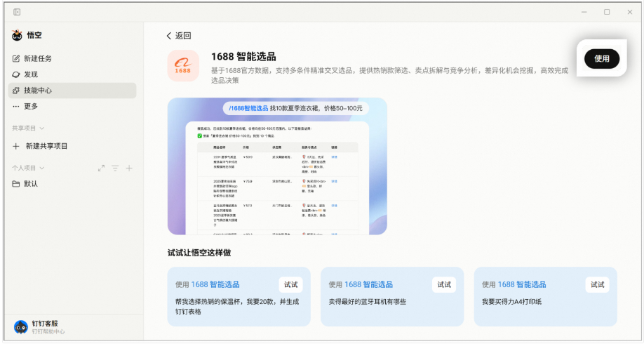This screenshot has height=344, width=644.
Task: Collapse the 个人项目 section
Action: click(28, 168)
